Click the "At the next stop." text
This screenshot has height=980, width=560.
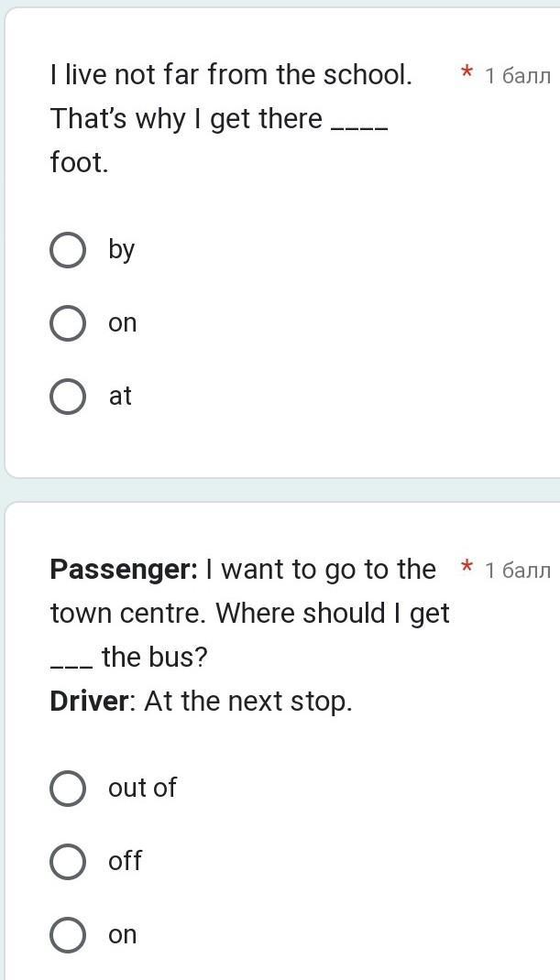pyautogui.click(x=247, y=702)
